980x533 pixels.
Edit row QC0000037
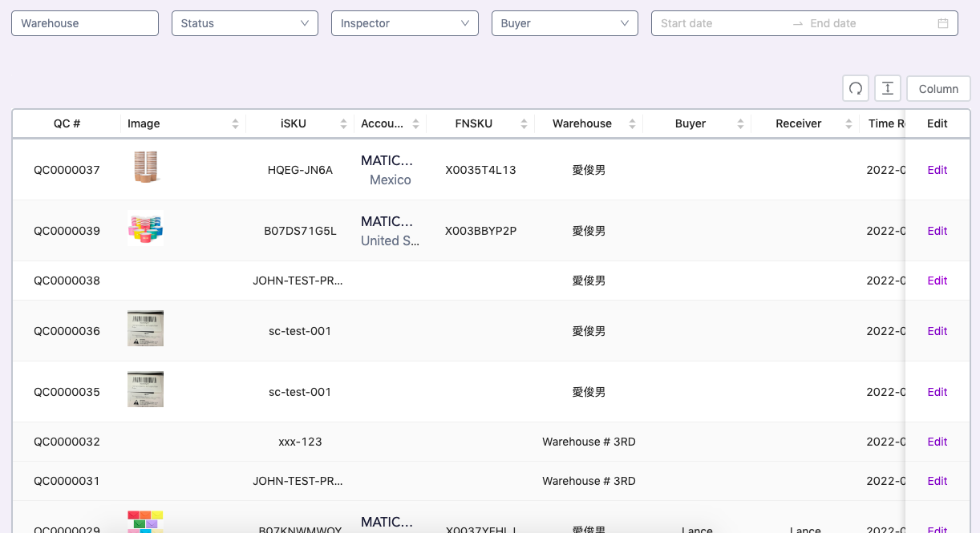click(937, 170)
